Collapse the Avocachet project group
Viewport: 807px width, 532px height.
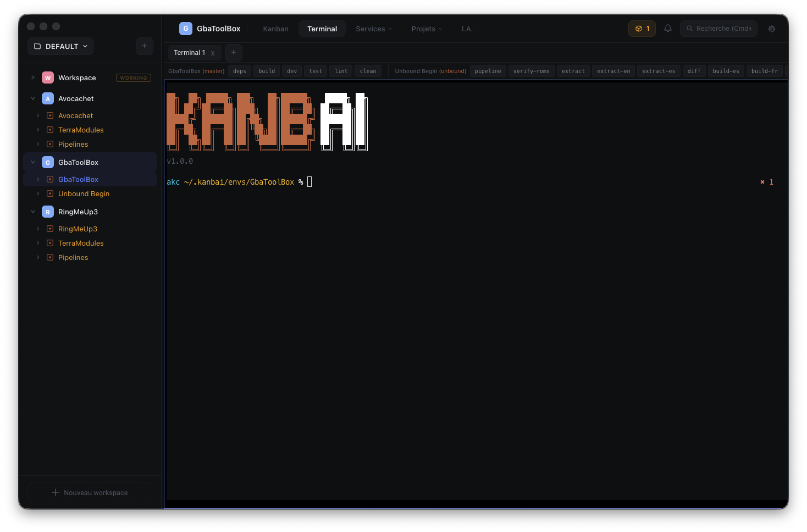pyautogui.click(x=33, y=99)
